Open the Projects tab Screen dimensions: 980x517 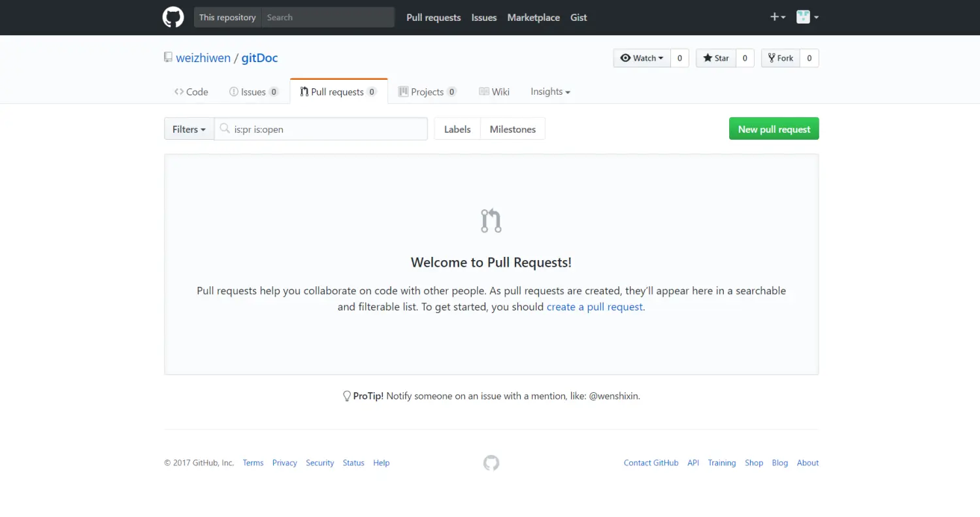point(427,92)
